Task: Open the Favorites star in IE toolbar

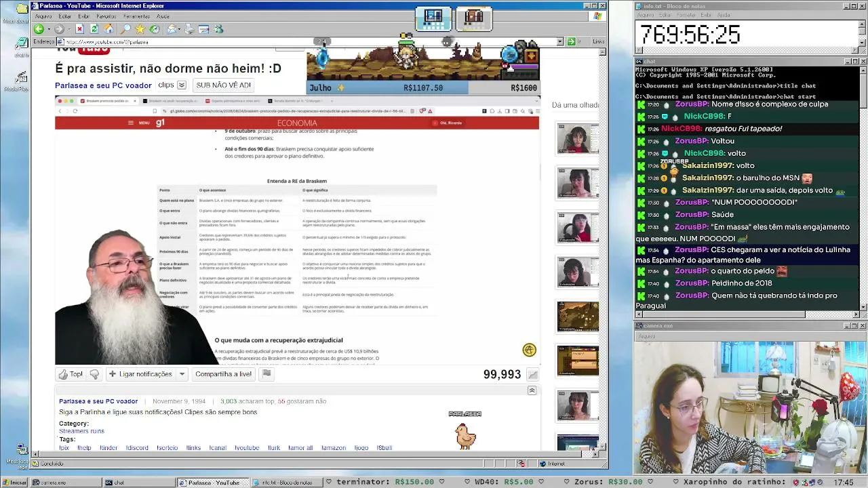Action: [x=140, y=29]
